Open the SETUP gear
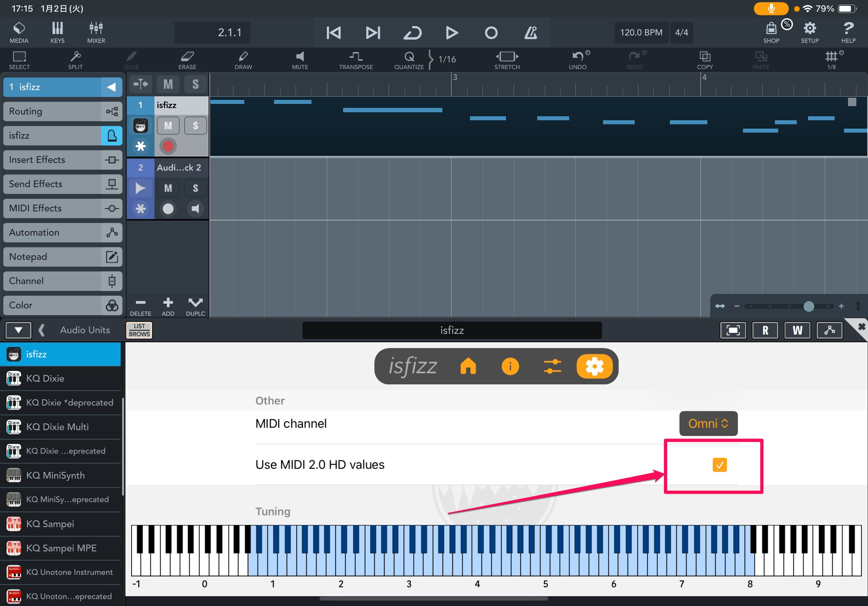 810,32
